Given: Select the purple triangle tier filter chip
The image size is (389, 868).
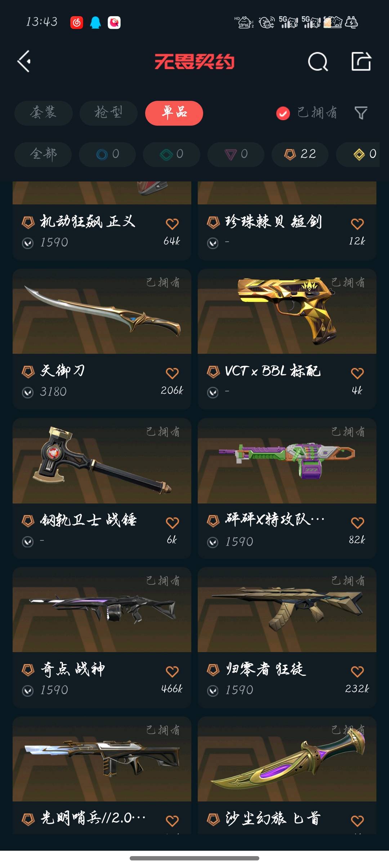Looking at the screenshot, I should (236, 154).
